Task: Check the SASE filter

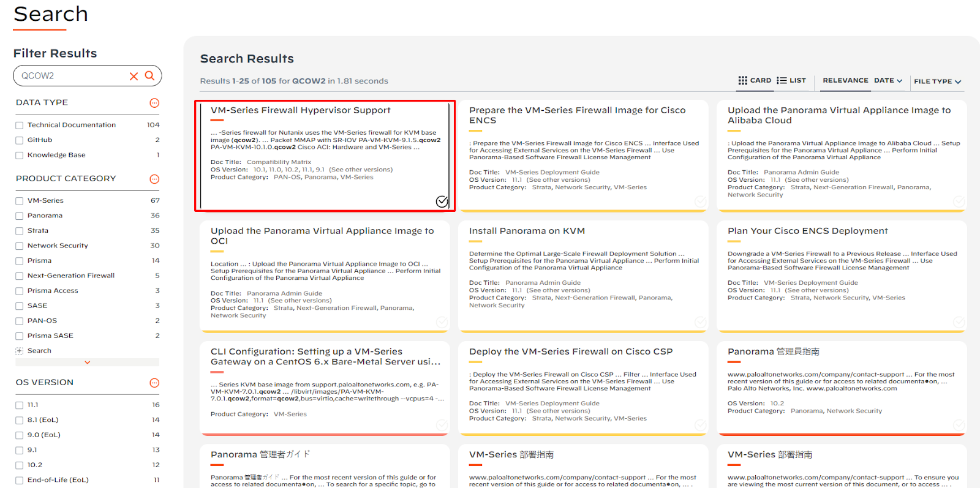Action: click(19, 306)
